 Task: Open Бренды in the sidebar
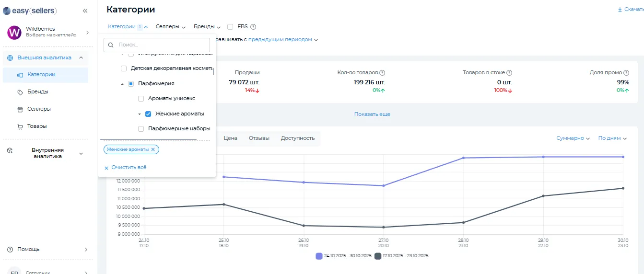pyautogui.click(x=37, y=91)
